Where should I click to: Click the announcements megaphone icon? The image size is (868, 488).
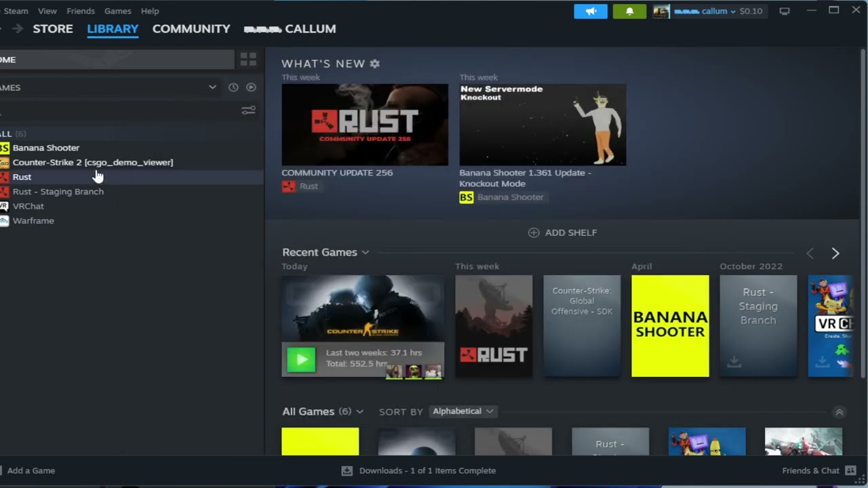tap(591, 12)
